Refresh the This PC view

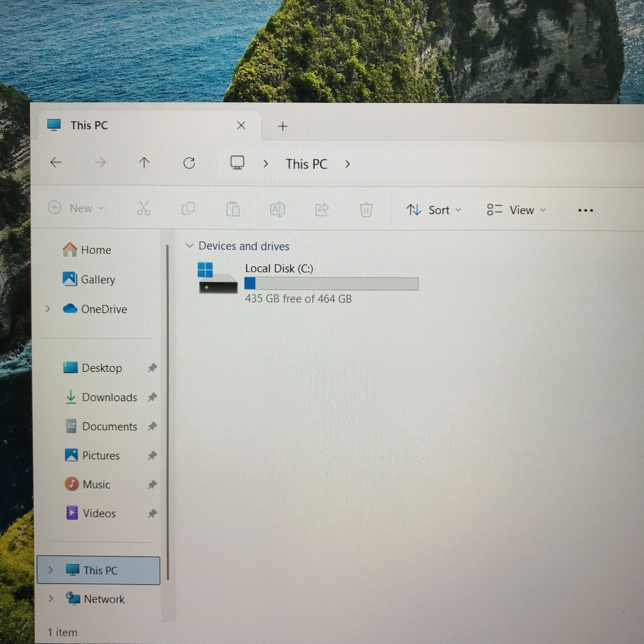[x=189, y=163]
